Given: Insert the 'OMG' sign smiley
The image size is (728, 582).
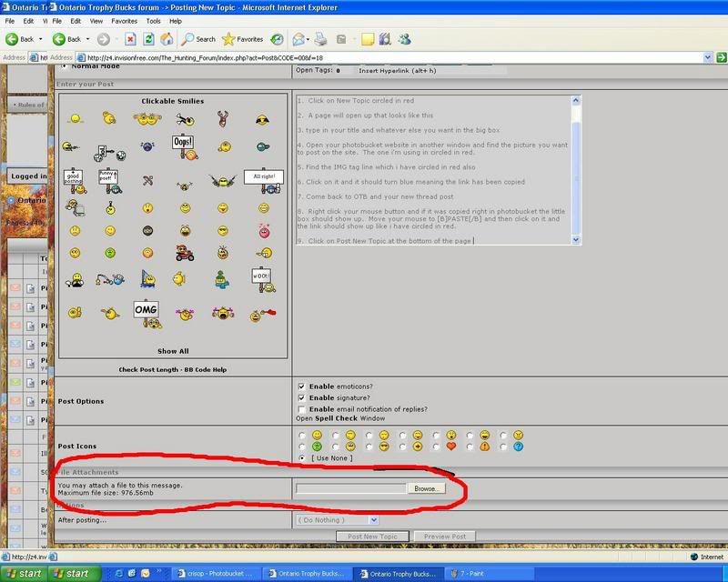Looking at the screenshot, I should (147, 316).
